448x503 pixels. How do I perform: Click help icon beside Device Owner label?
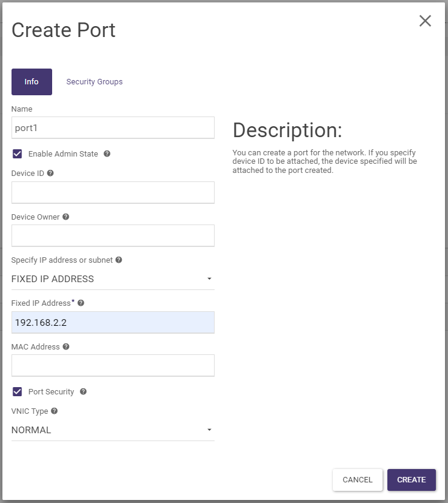(65, 217)
